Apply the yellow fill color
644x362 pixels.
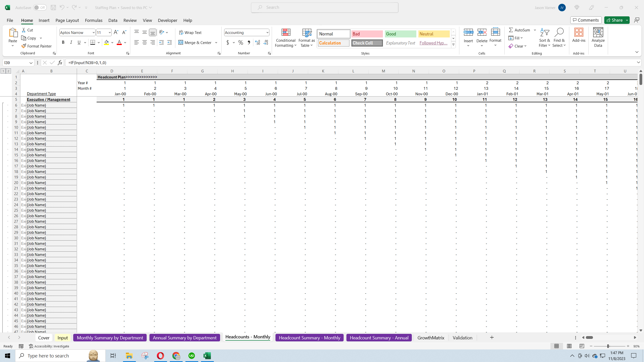pyautogui.click(x=107, y=42)
